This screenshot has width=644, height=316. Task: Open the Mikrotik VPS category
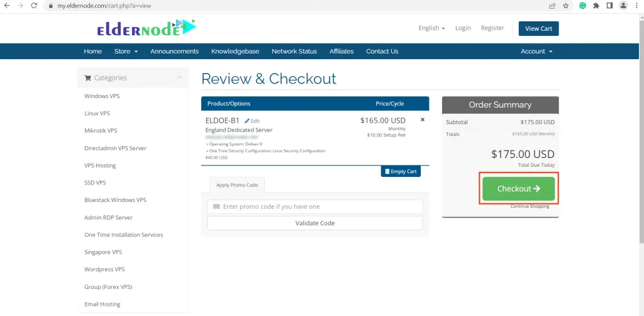(x=101, y=130)
